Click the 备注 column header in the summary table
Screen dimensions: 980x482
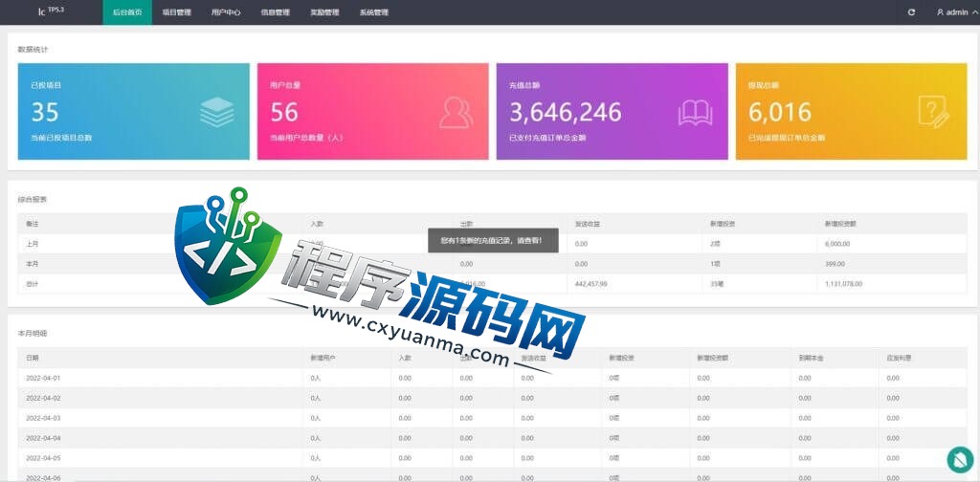[x=32, y=223]
